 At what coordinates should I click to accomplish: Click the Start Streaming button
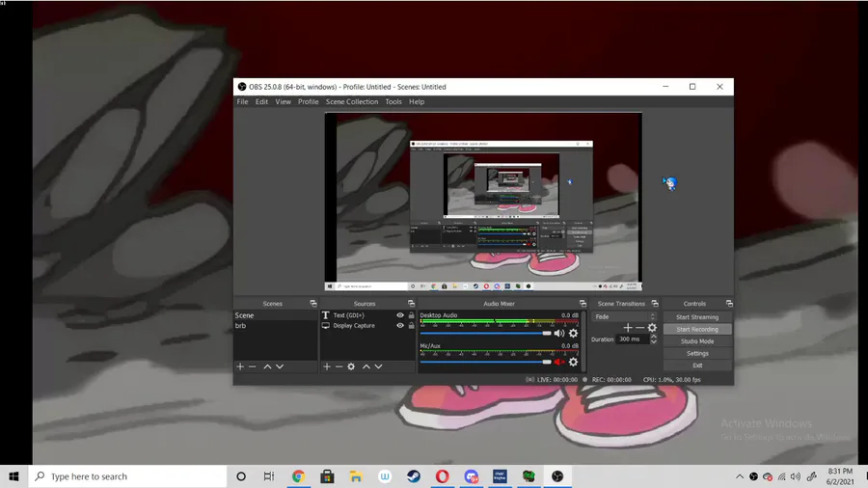coord(697,317)
